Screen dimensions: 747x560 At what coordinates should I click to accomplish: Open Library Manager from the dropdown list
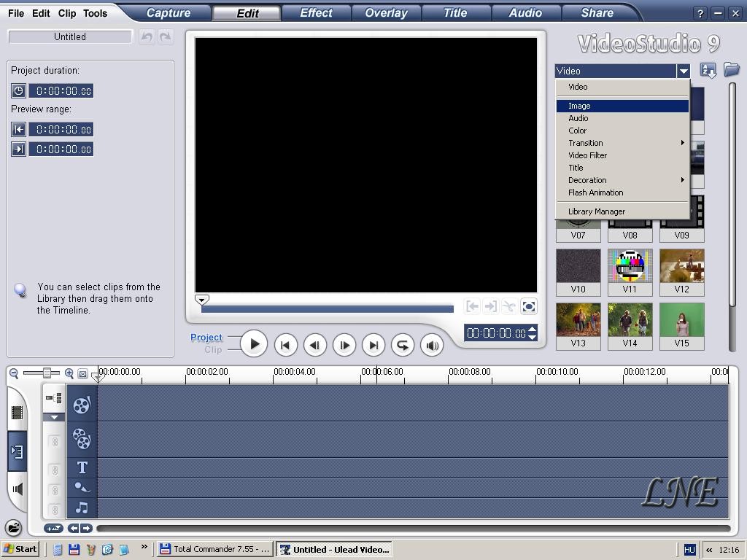[x=596, y=211]
